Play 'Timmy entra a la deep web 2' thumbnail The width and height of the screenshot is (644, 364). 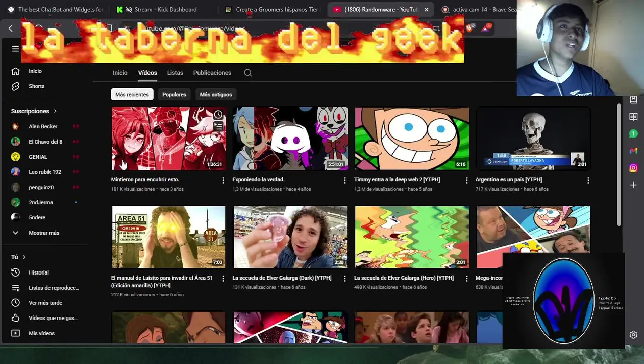point(412,139)
